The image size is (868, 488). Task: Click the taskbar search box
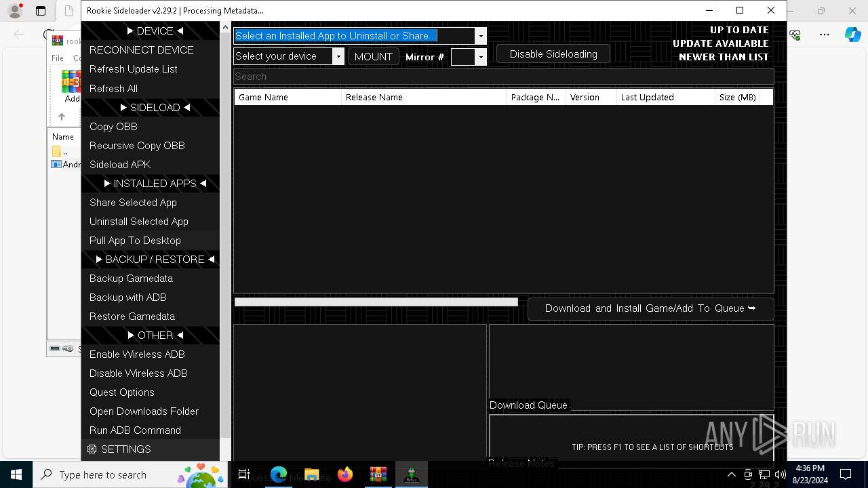tap(131, 474)
